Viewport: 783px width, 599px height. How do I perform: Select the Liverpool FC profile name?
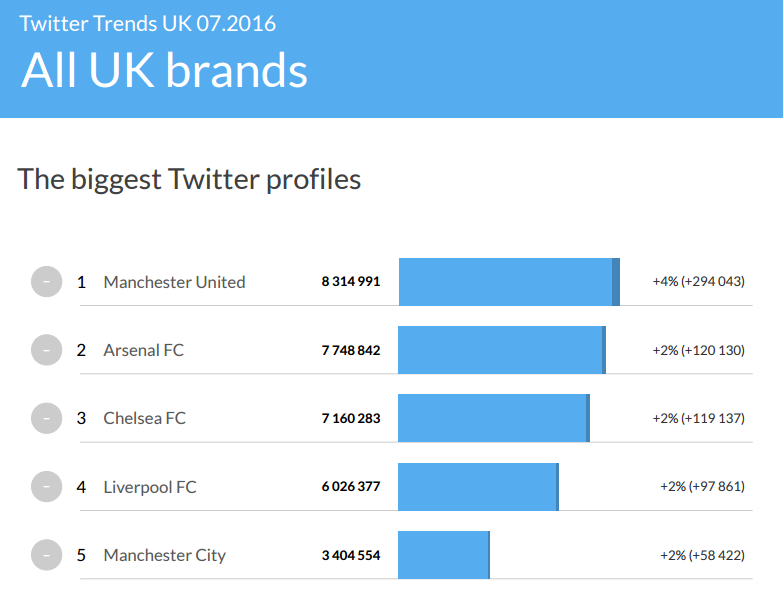point(150,487)
